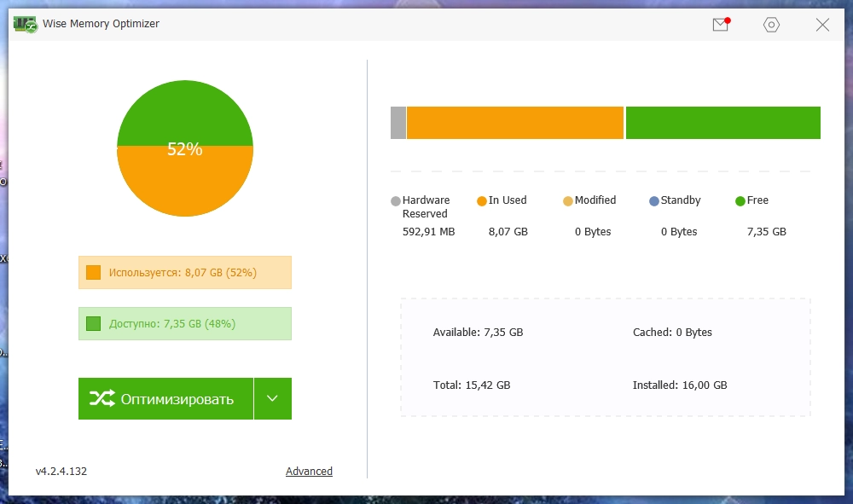Open the Advanced link
Screen dimensions: 853x504
click(309, 471)
